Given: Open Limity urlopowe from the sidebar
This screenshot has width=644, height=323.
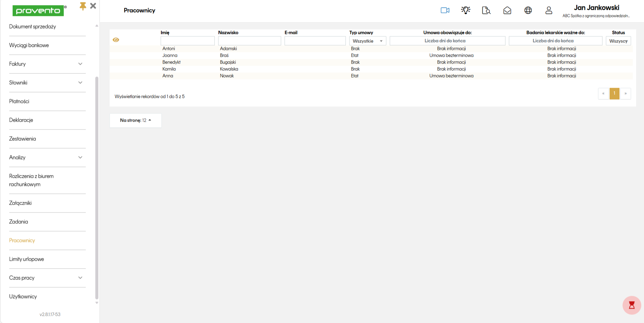Looking at the screenshot, I should [27, 259].
